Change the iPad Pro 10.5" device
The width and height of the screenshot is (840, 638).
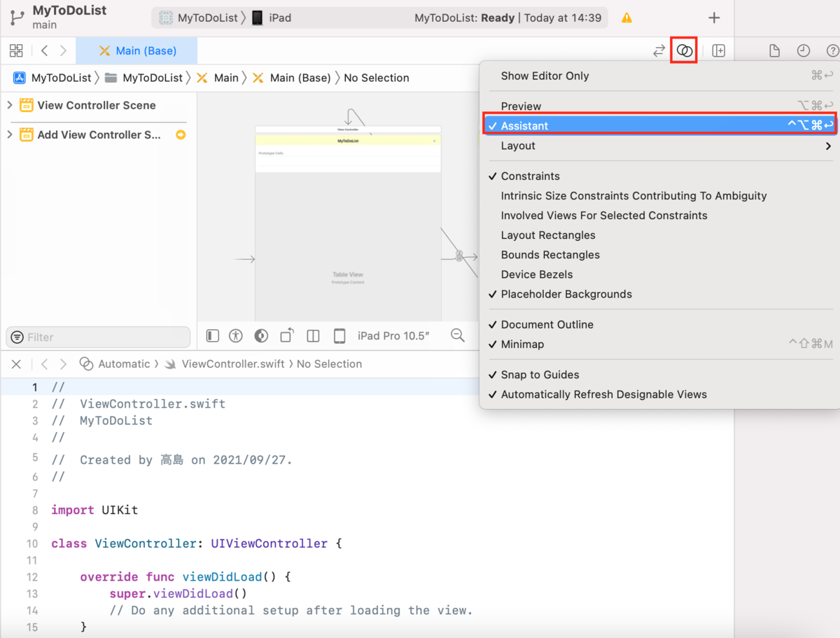[393, 336]
